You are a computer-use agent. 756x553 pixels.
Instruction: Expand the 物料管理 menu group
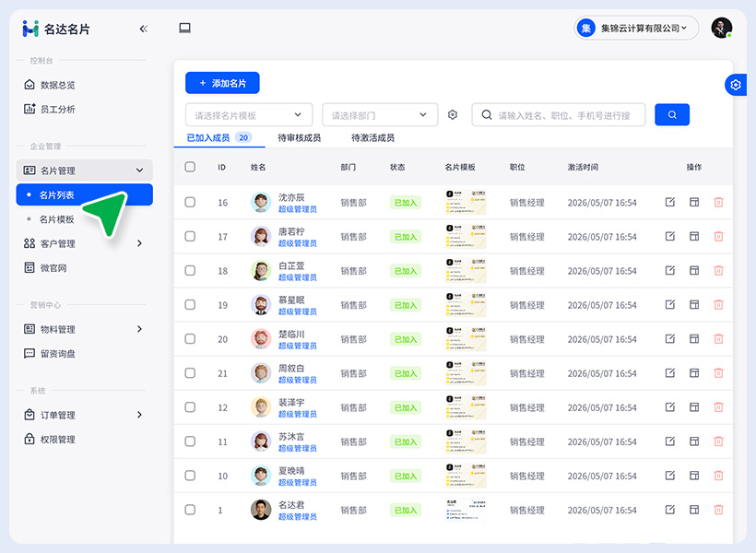point(85,329)
